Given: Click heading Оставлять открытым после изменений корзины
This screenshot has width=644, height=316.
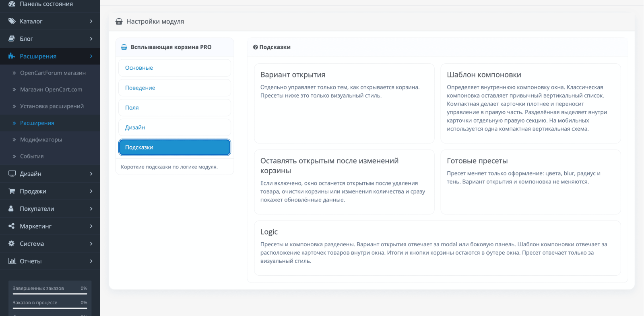Looking at the screenshot, I should (329, 166).
